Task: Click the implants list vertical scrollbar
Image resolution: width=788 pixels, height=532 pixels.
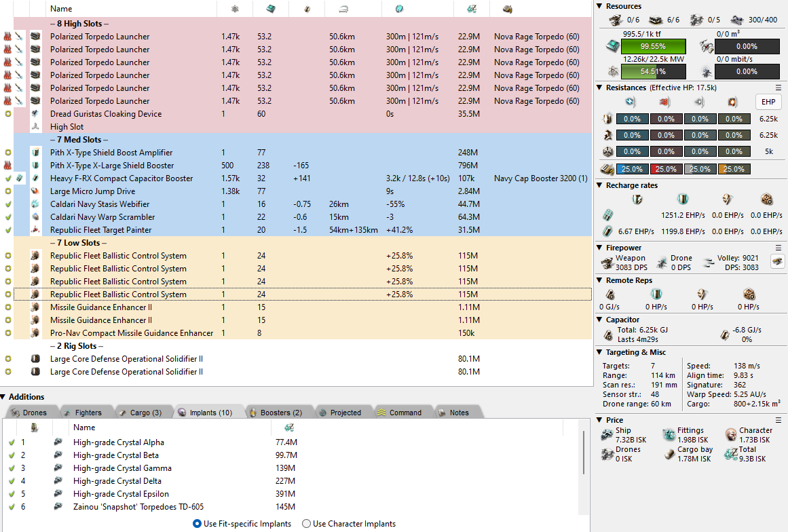Action: pyautogui.click(x=582, y=468)
